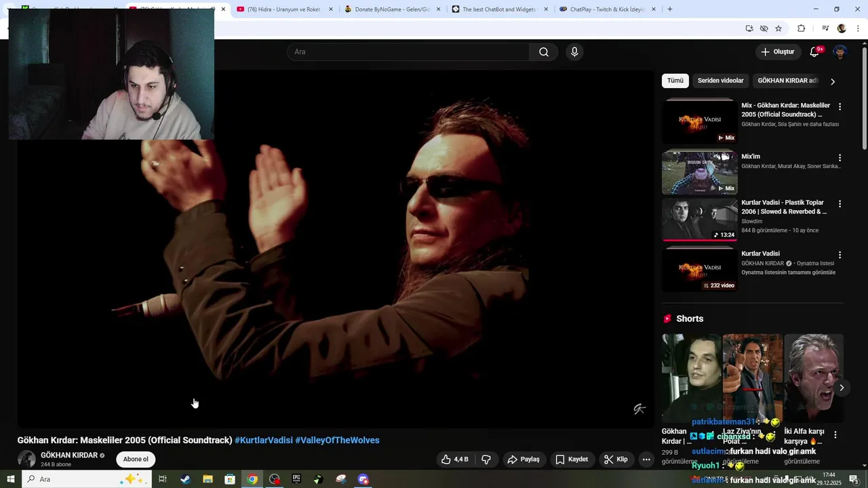This screenshot has height=488, width=868.
Task: Click the crossed-eye icon in the address bar
Action: 764,28
